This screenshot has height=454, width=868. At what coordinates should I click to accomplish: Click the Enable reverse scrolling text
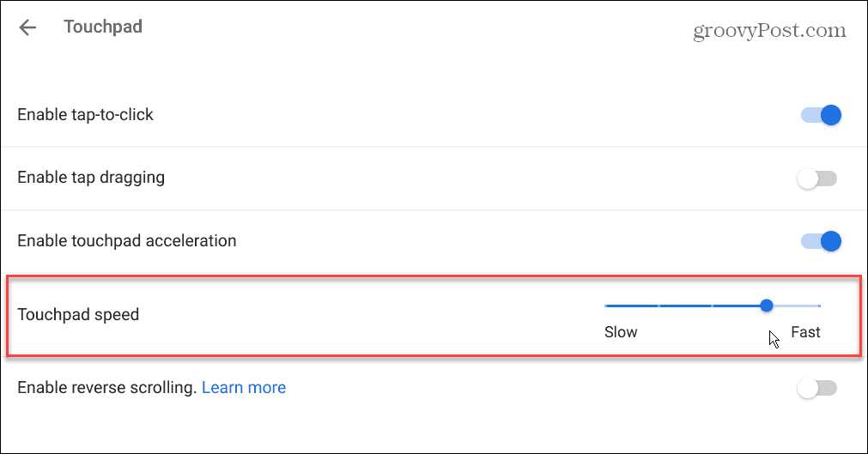[106, 388]
